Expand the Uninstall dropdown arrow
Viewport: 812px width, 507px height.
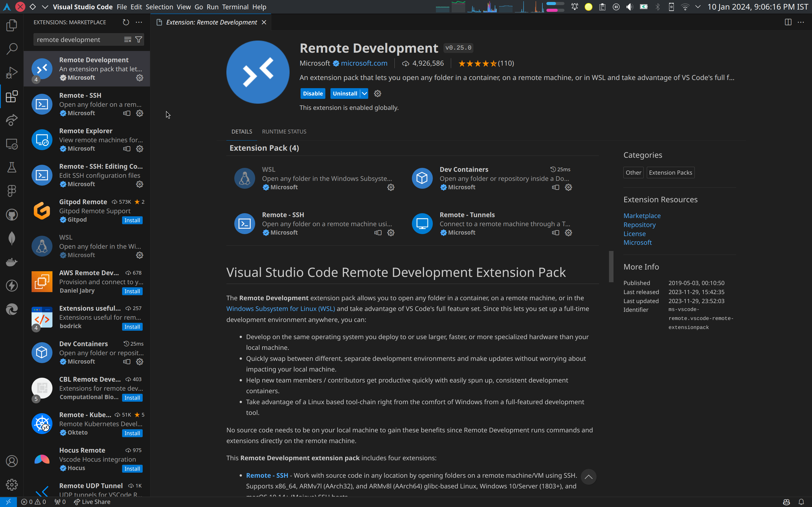tap(364, 94)
